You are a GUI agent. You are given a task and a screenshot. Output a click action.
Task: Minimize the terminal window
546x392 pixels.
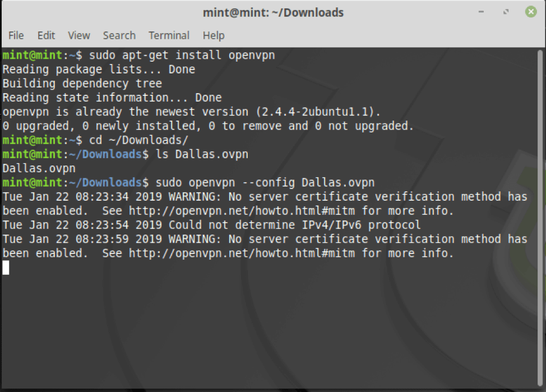481,12
